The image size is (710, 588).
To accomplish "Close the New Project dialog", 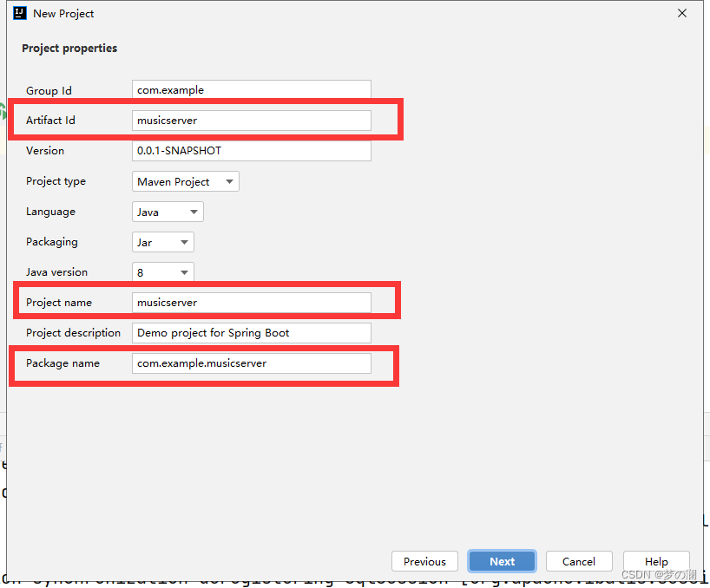I will [682, 13].
